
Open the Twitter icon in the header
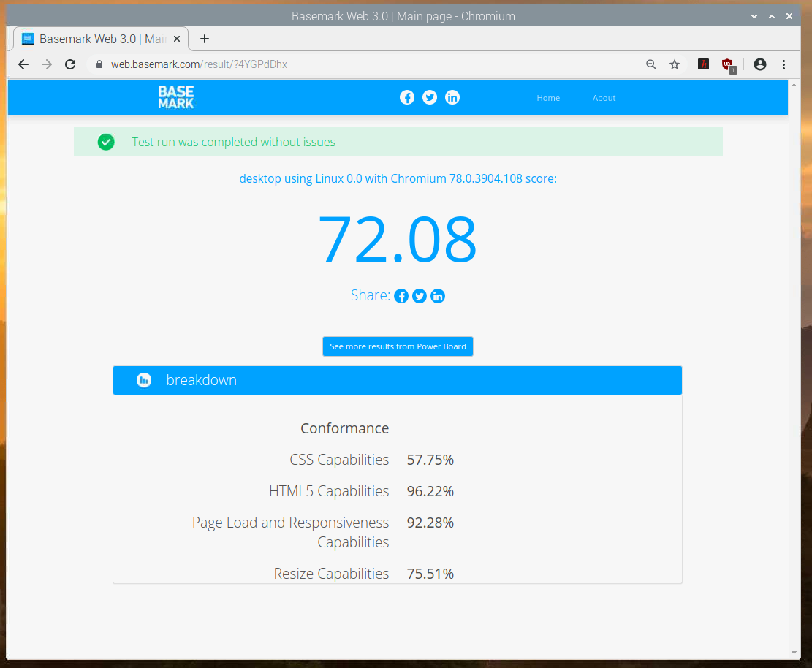(430, 98)
